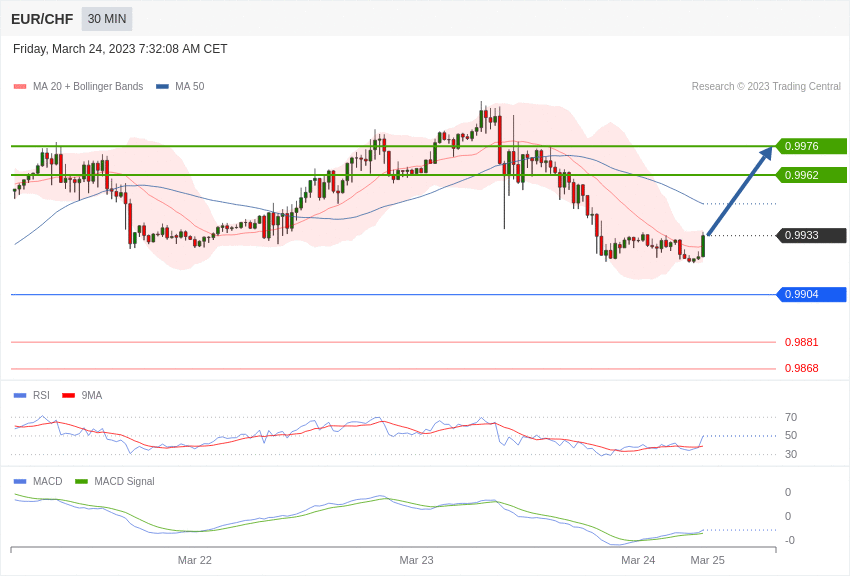Viewport: 850px width, 576px height.
Task: Click the RSI 30 axis label
Action: pyautogui.click(x=791, y=454)
